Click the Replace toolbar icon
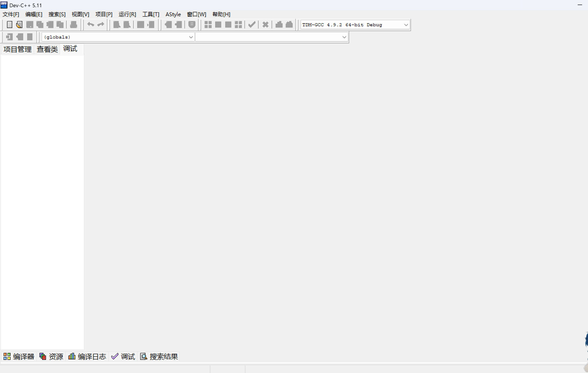588x373 pixels. click(x=127, y=25)
